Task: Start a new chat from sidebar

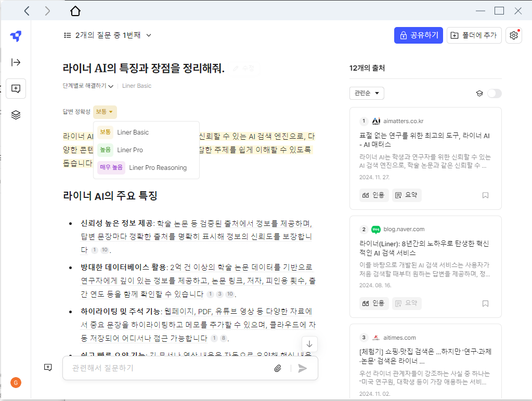Action: click(16, 89)
